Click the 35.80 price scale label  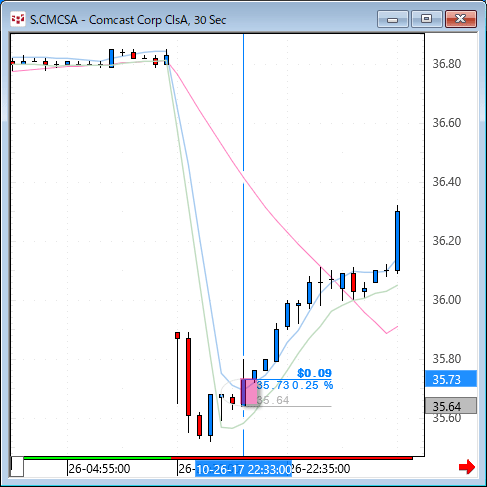click(x=447, y=359)
